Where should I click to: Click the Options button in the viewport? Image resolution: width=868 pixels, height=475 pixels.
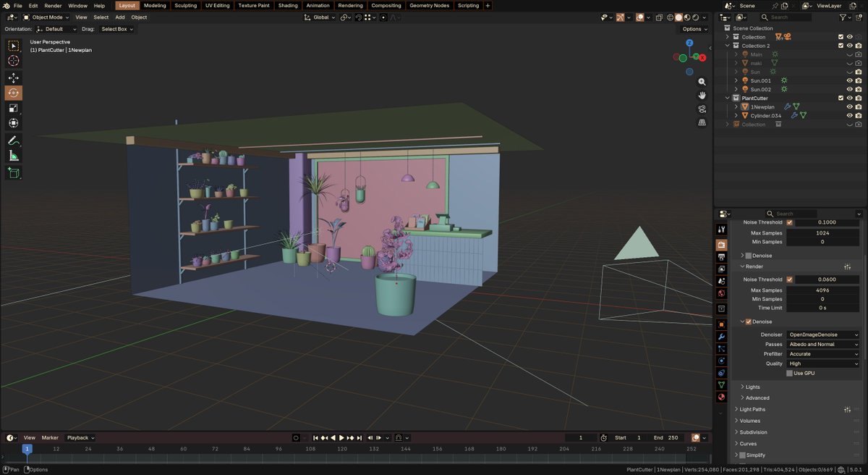(694, 29)
